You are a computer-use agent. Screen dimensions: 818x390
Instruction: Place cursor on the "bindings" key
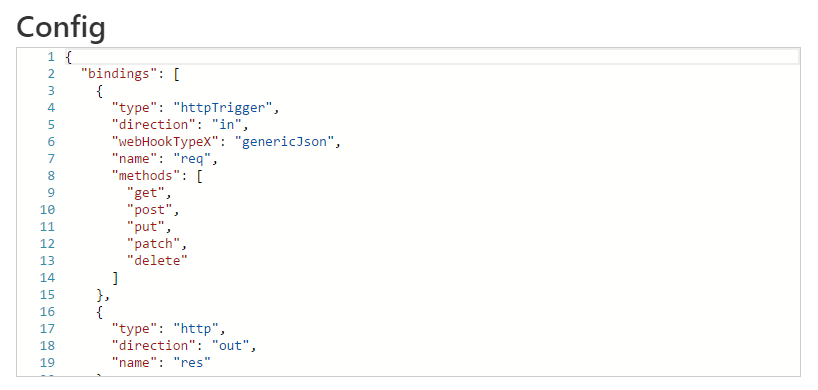click(119, 74)
